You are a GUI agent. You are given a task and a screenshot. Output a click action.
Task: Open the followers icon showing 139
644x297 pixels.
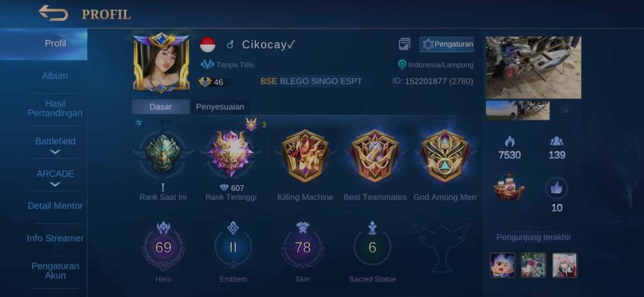tap(556, 141)
